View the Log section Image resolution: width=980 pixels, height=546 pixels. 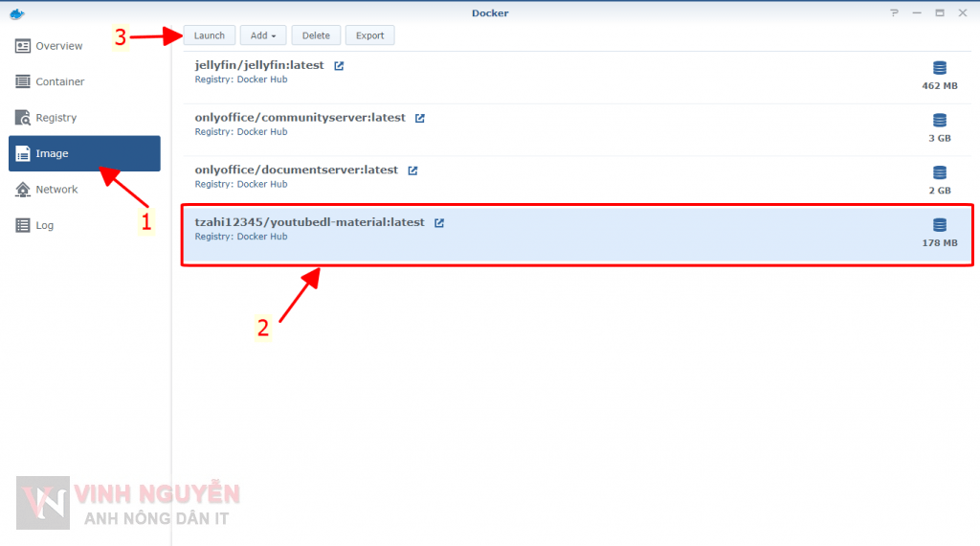tap(44, 226)
